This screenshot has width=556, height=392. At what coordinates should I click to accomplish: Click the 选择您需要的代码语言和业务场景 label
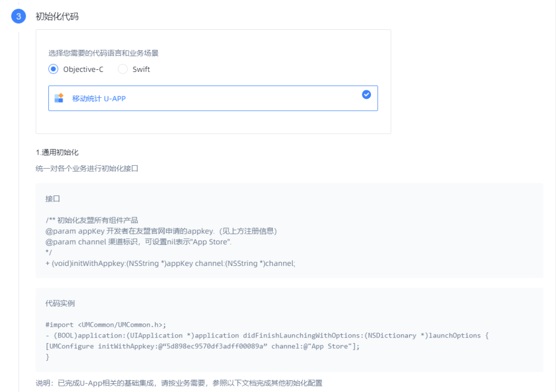coord(103,53)
